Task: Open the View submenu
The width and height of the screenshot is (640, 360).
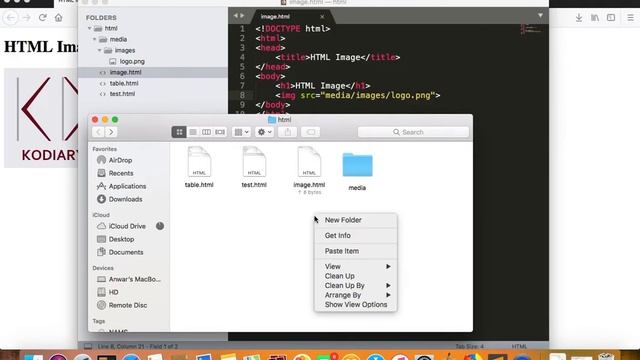Action: click(356, 267)
